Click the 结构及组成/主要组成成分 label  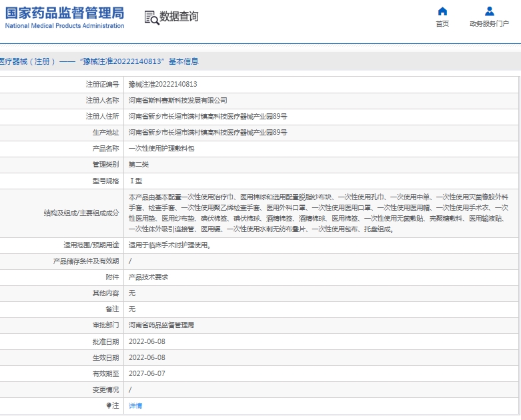coord(81,213)
